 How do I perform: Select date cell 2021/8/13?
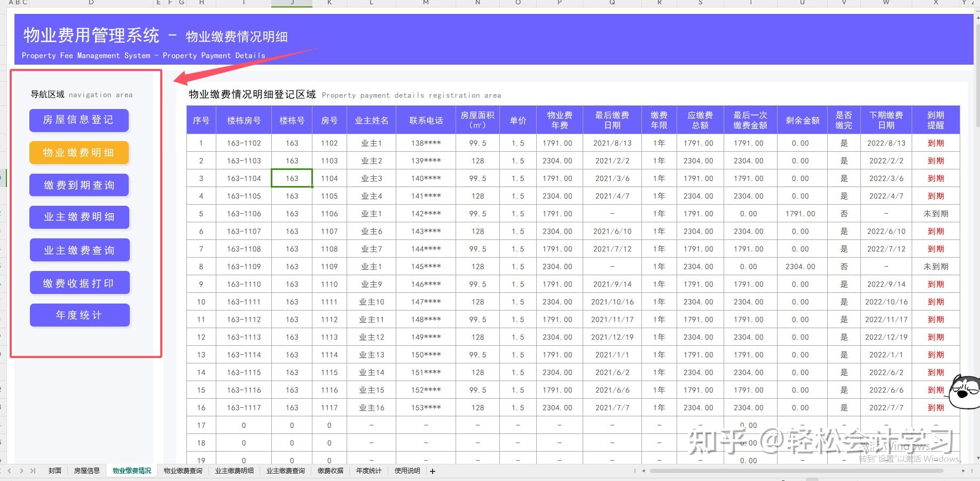pos(612,143)
